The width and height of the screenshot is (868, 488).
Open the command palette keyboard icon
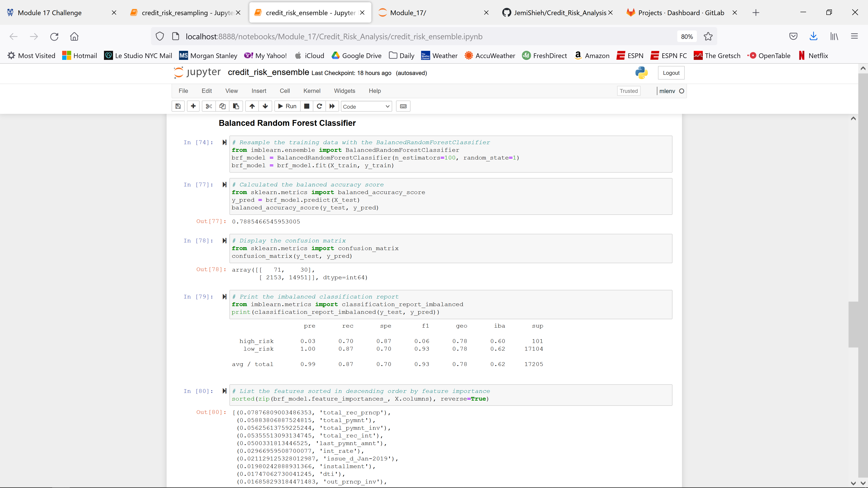(403, 106)
